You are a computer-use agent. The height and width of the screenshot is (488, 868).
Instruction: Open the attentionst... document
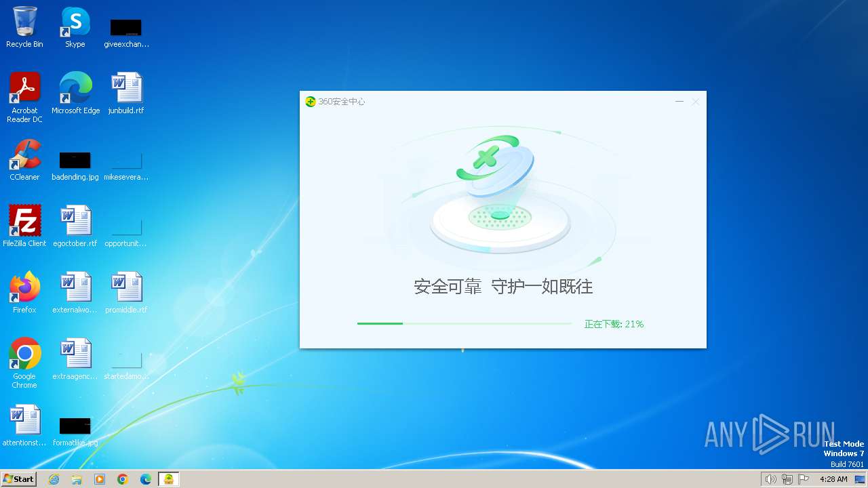coord(24,426)
